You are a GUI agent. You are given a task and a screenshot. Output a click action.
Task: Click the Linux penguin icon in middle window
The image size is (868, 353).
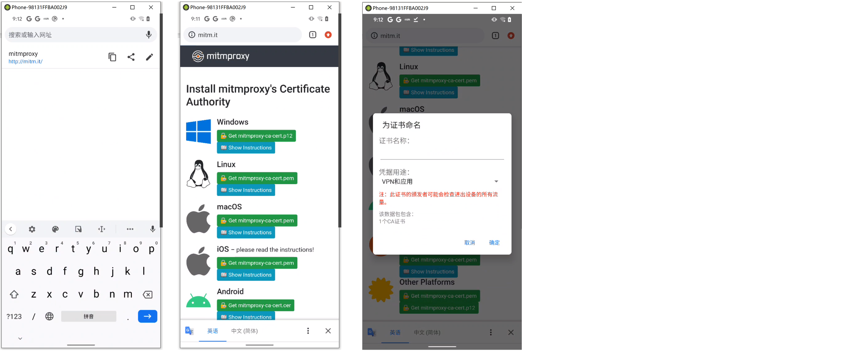[x=198, y=174]
